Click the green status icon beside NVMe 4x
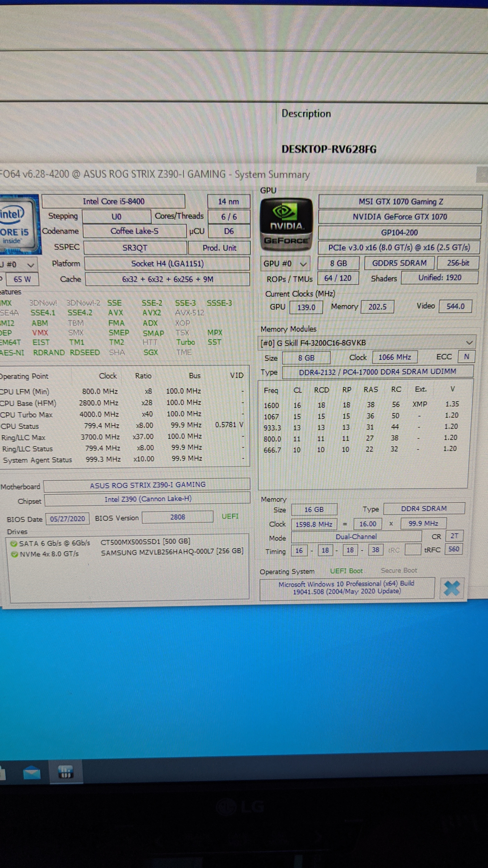488x868 pixels. pyautogui.click(x=14, y=554)
